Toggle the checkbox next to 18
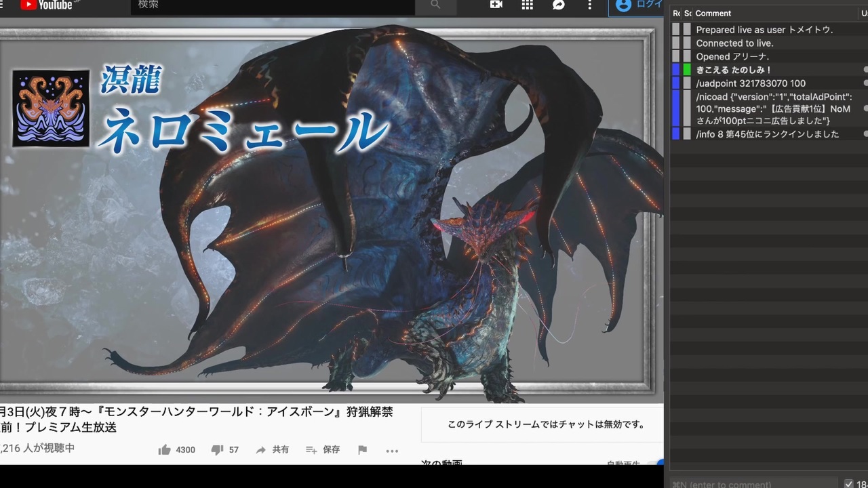 pyautogui.click(x=848, y=483)
